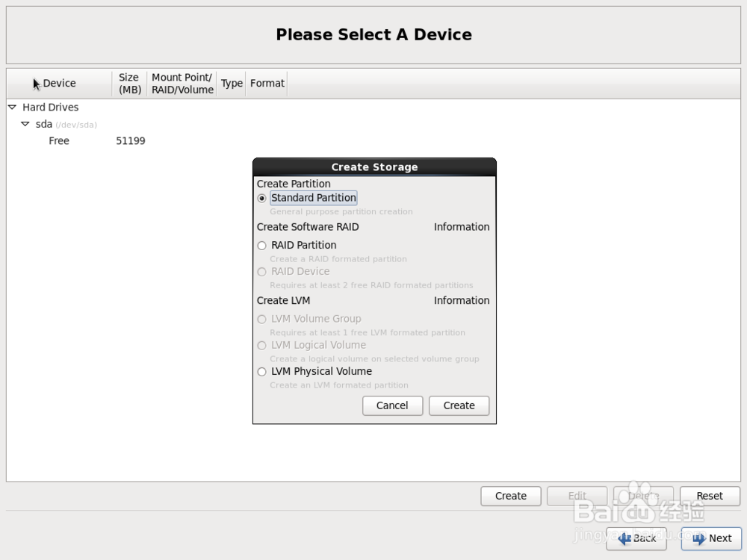The width and height of the screenshot is (747, 560).
Task: Select the LVM Logical Volume option
Action: [261, 346]
